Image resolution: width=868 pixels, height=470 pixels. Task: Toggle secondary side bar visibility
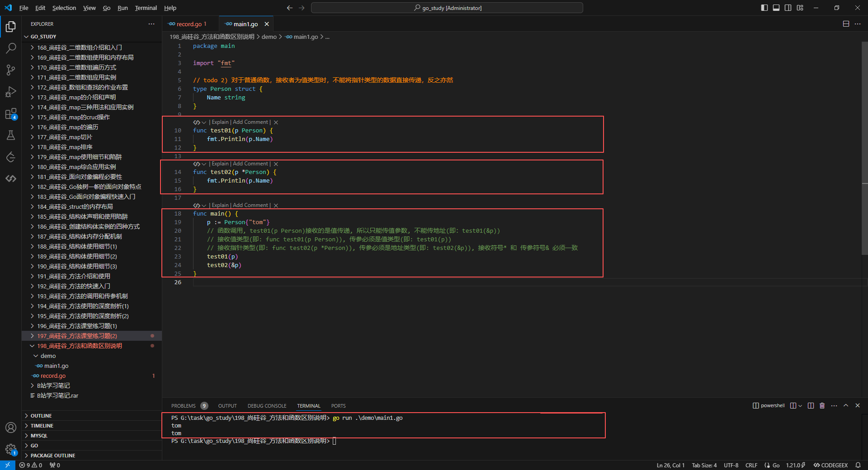click(x=788, y=8)
